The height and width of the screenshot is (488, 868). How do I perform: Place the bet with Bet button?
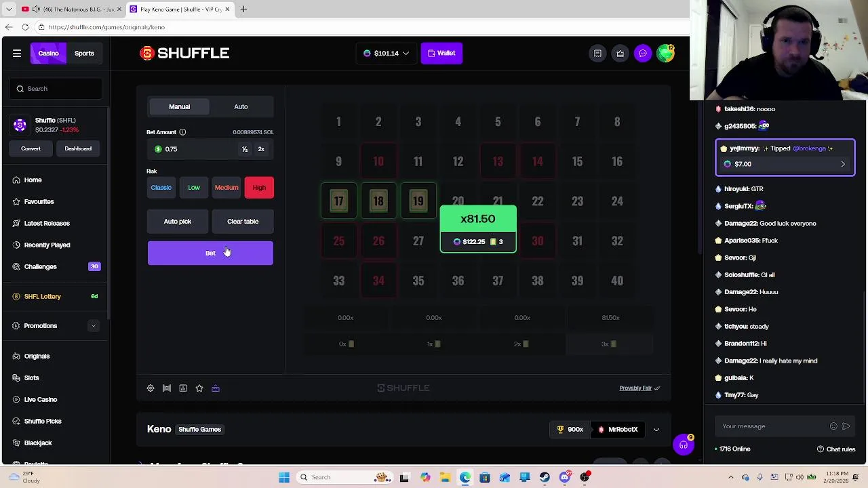click(x=210, y=253)
